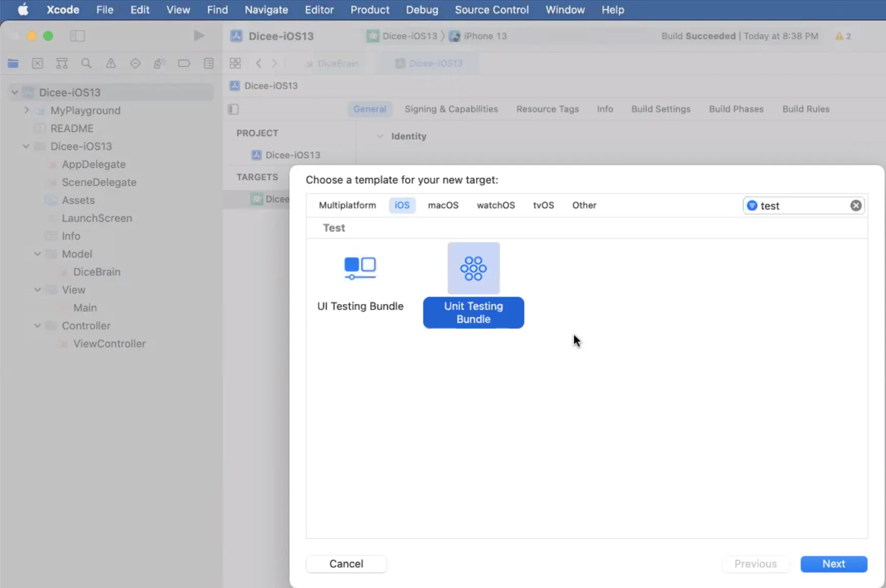Select the iOS template tab
886x588 pixels.
coord(402,205)
